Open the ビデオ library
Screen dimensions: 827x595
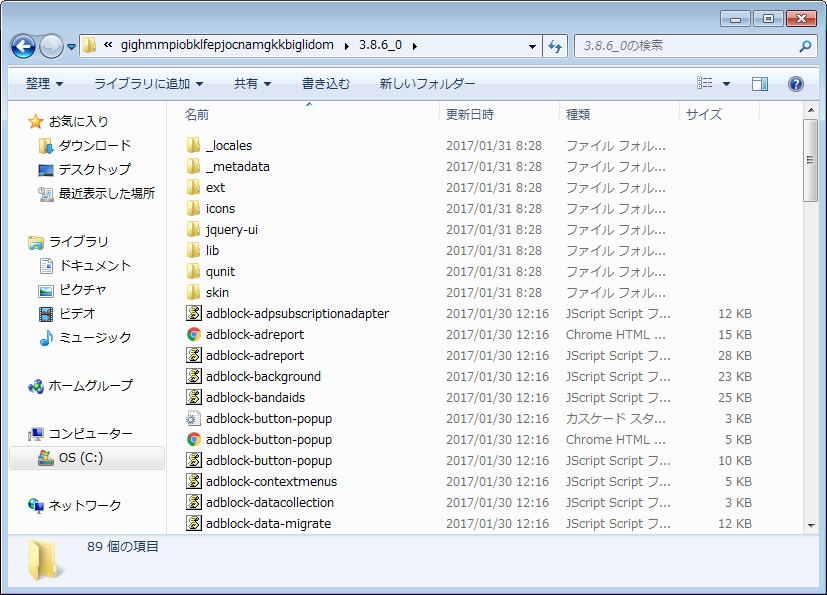pyautogui.click(x=77, y=313)
